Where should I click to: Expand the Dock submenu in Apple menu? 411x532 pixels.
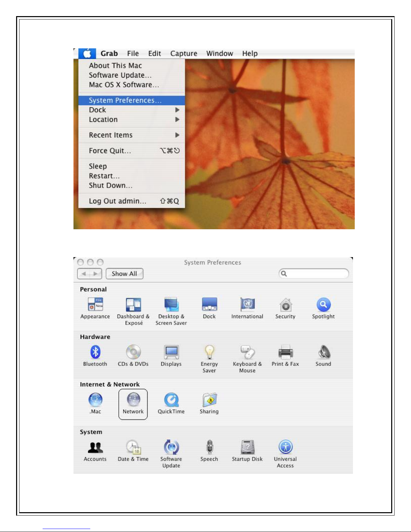tap(132, 110)
